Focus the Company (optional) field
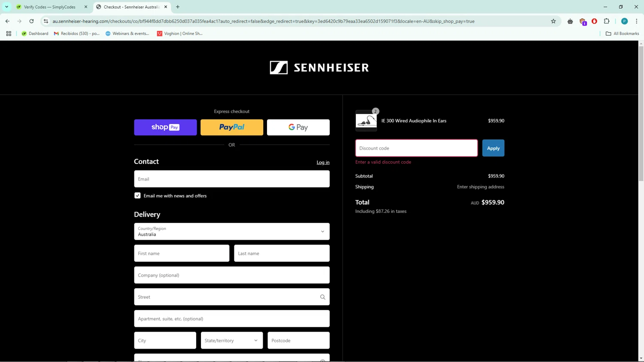This screenshot has height=362, width=644. [x=232, y=275]
